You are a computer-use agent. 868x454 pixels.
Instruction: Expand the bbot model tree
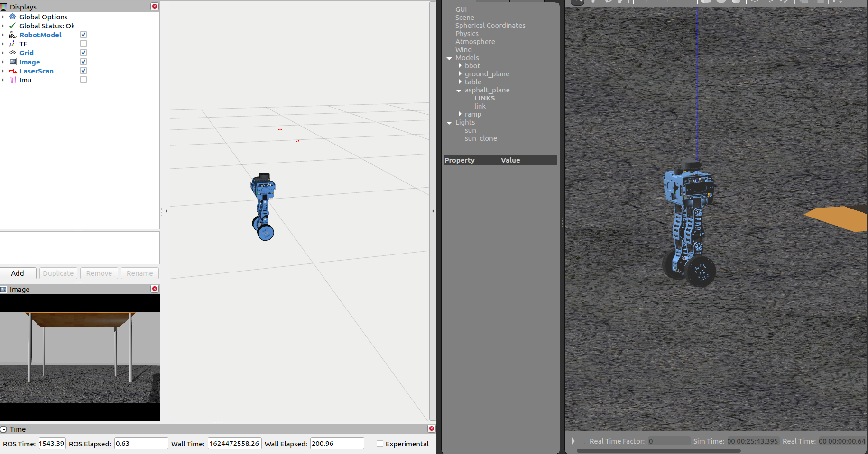click(x=460, y=66)
